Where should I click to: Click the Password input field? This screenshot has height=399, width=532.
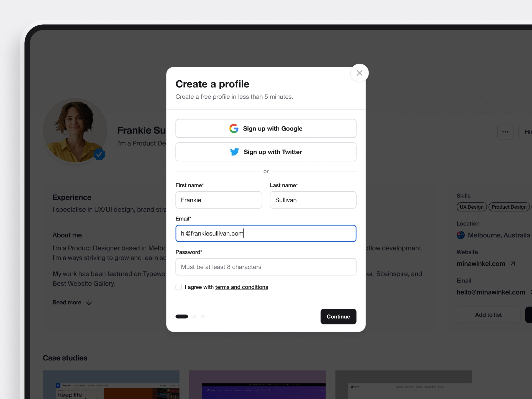click(x=266, y=267)
